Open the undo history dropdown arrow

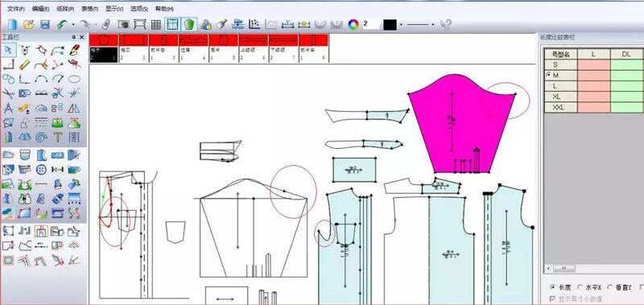click(73, 25)
